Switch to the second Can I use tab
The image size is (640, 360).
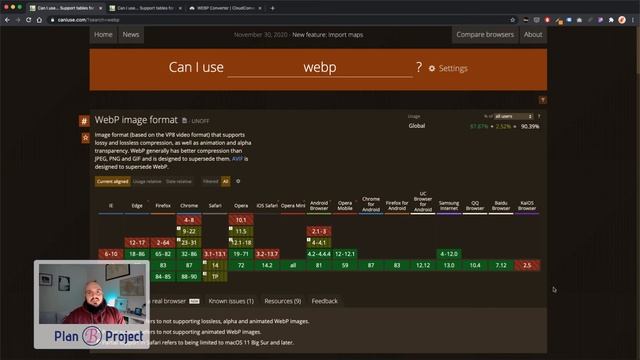(x=144, y=8)
